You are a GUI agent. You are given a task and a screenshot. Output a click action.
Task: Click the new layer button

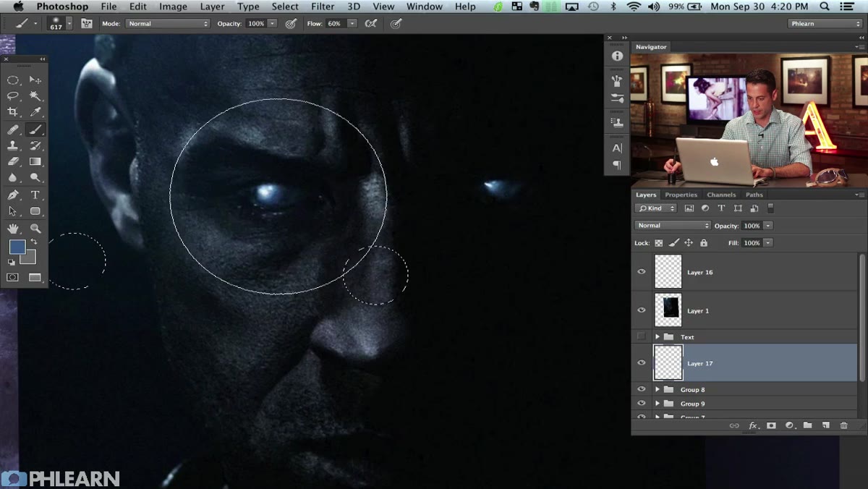(825, 426)
